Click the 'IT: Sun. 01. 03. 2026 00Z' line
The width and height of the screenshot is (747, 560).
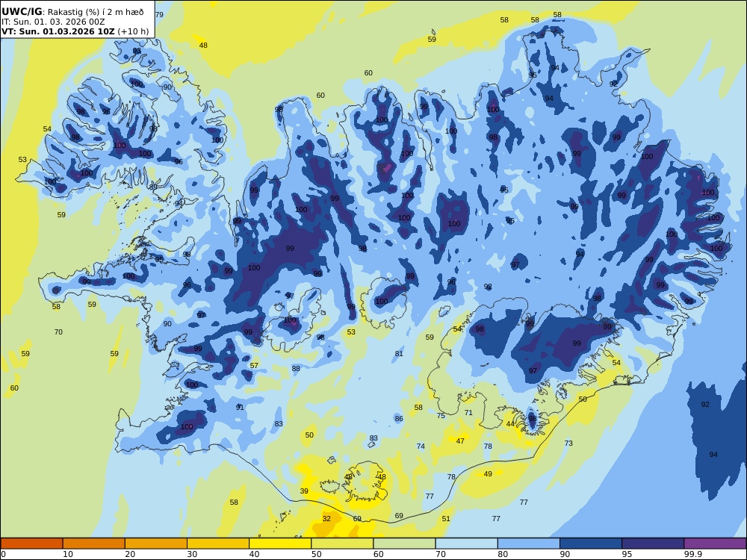(53, 22)
